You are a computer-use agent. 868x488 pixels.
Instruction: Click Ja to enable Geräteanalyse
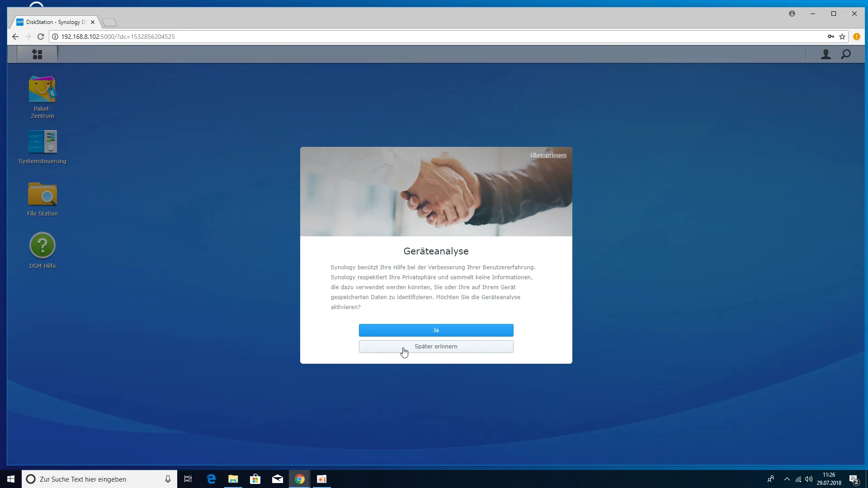pyautogui.click(x=436, y=330)
